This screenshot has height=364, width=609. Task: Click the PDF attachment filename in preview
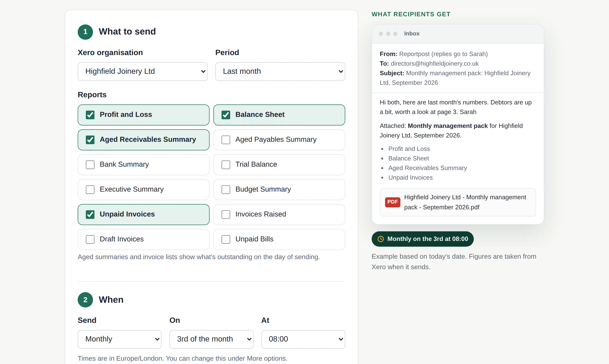[x=465, y=202]
